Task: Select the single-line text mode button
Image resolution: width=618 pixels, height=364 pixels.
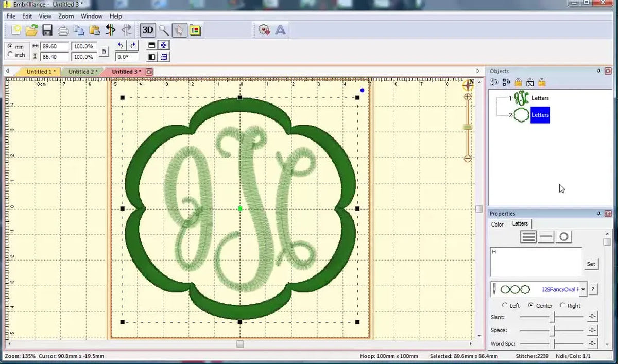Action: pyautogui.click(x=546, y=237)
